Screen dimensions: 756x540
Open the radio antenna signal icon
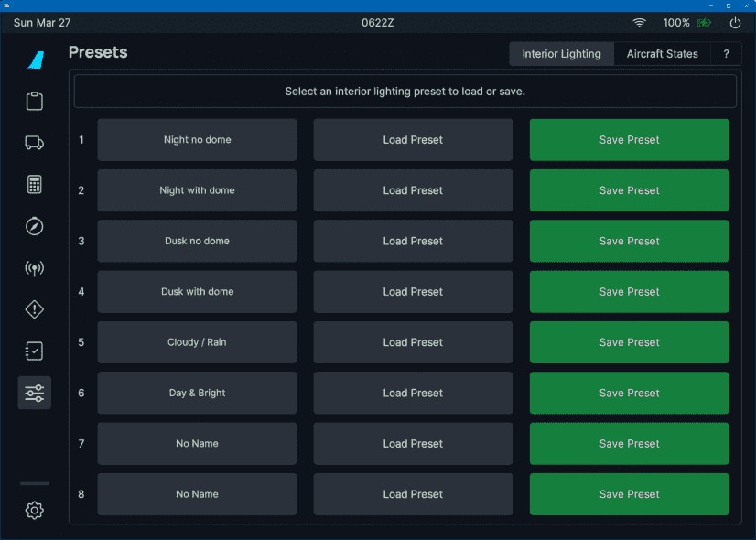35,268
